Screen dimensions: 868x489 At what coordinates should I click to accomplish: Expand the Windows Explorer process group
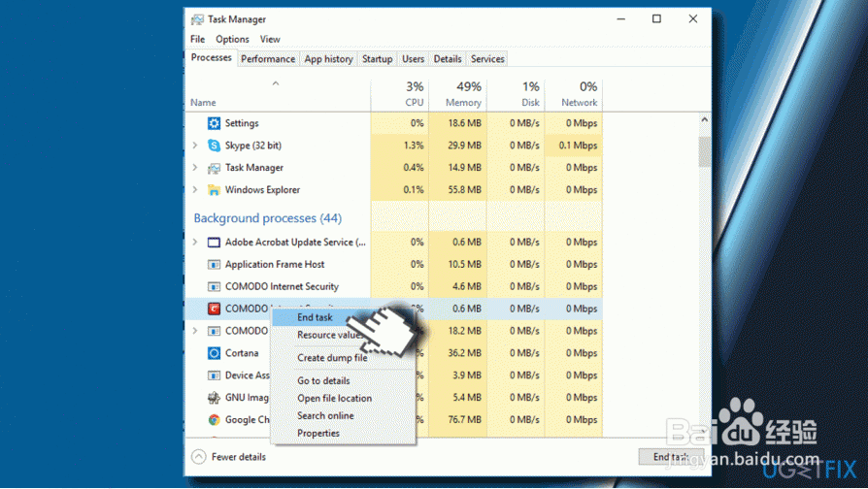coord(195,190)
